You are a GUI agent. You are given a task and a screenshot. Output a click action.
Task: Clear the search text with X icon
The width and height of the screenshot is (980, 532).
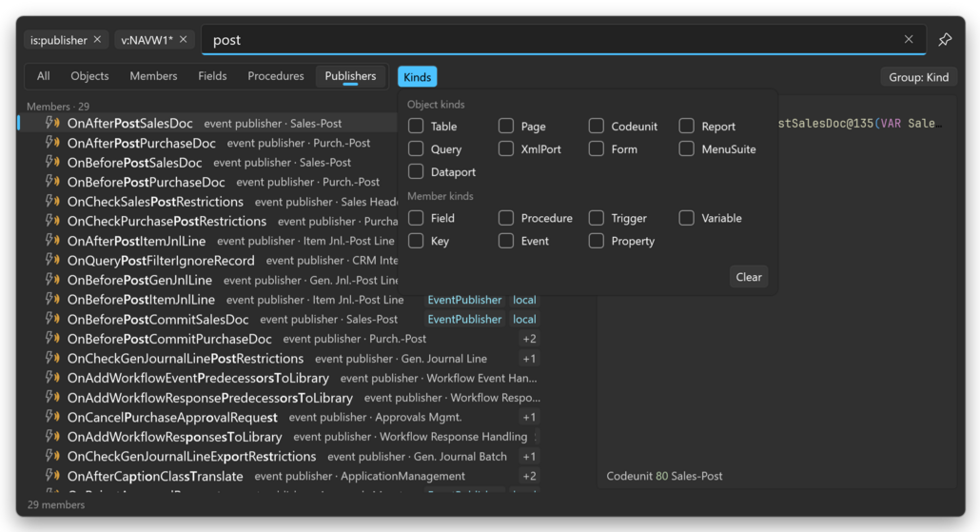coord(908,39)
